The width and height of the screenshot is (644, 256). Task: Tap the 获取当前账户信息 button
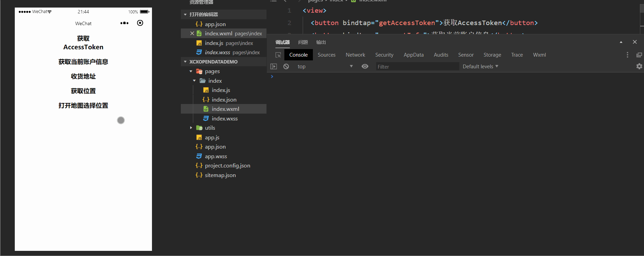pos(83,62)
